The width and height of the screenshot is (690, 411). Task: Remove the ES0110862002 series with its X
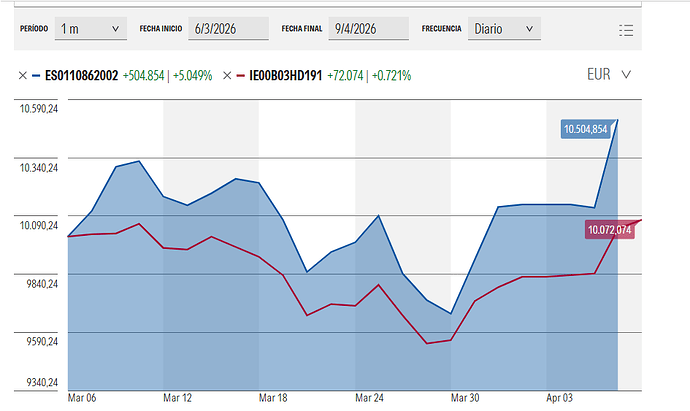[x=22, y=75]
